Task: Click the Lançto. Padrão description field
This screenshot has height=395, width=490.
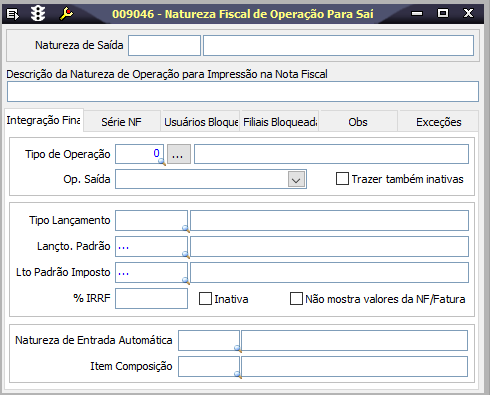Action: [329, 246]
